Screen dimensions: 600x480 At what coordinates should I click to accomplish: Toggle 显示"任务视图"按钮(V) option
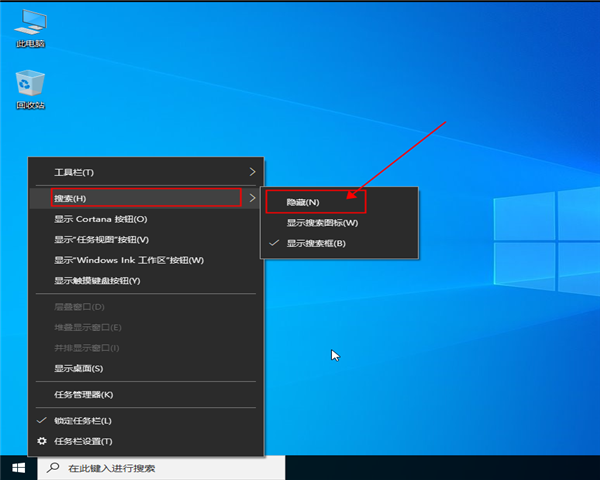pyautogui.click(x=101, y=239)
